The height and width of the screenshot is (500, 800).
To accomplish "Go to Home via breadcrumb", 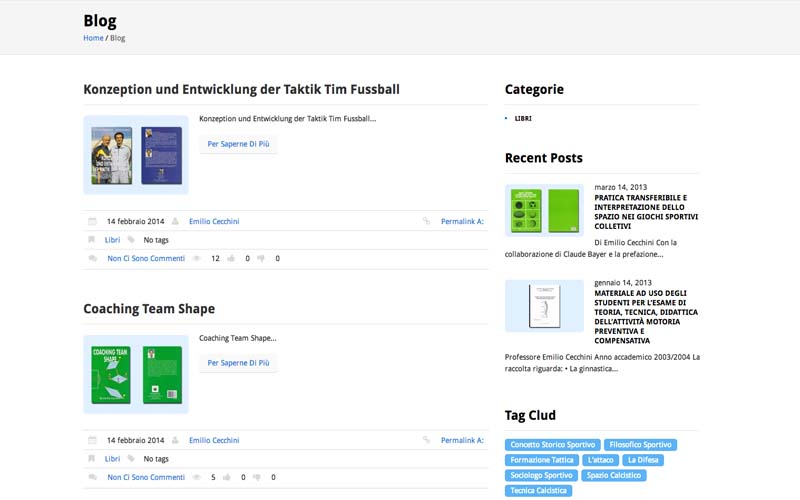I will coord(93,38).
